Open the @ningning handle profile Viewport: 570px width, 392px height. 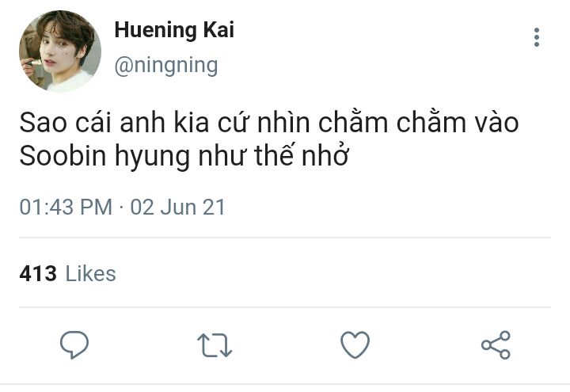(x=165, y=65)
